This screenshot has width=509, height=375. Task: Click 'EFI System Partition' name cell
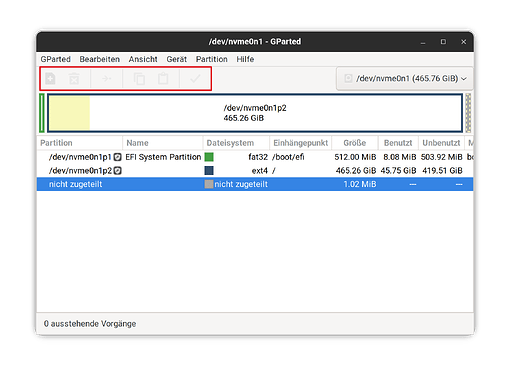(x=163, y=157)
